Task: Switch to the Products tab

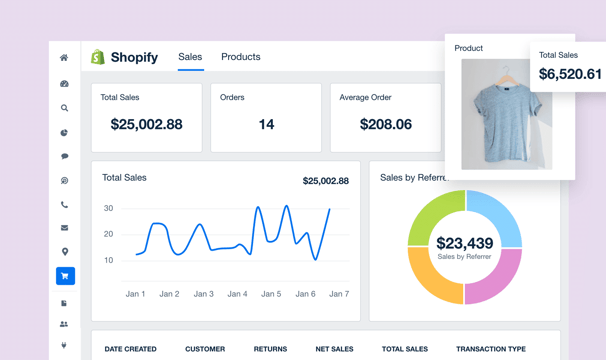Action: click(x=241, y=57)
